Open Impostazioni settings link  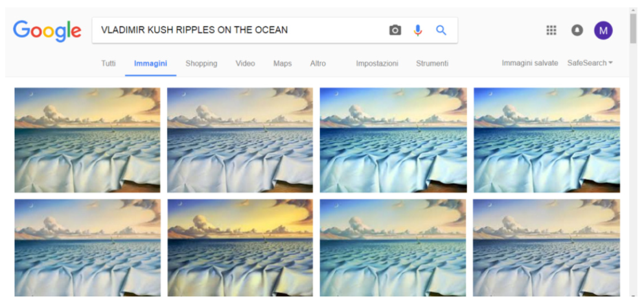point(377,63)
